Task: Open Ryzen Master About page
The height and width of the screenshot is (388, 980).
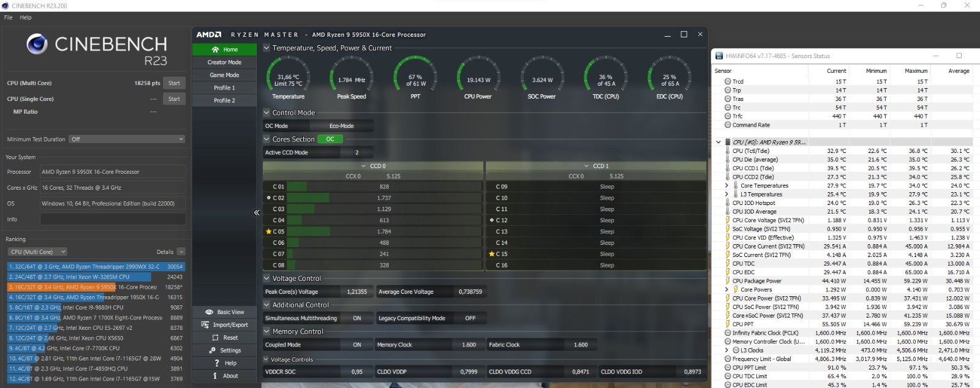Action: [x=224, y=376]
